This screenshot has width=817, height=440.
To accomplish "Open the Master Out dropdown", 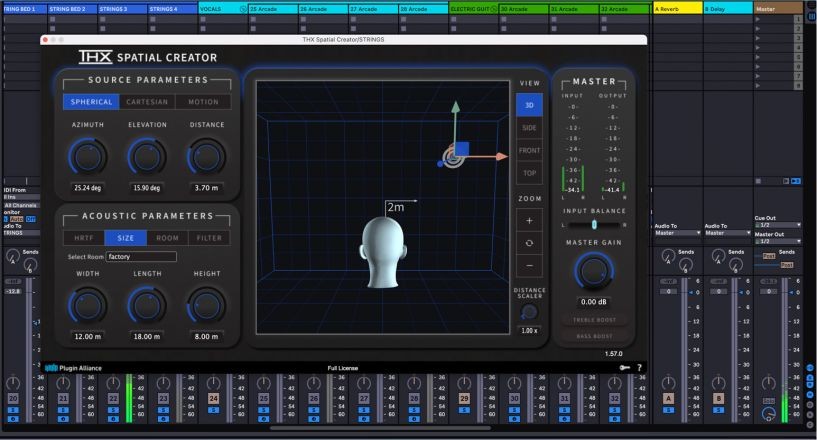I will (x=778, y=241).
